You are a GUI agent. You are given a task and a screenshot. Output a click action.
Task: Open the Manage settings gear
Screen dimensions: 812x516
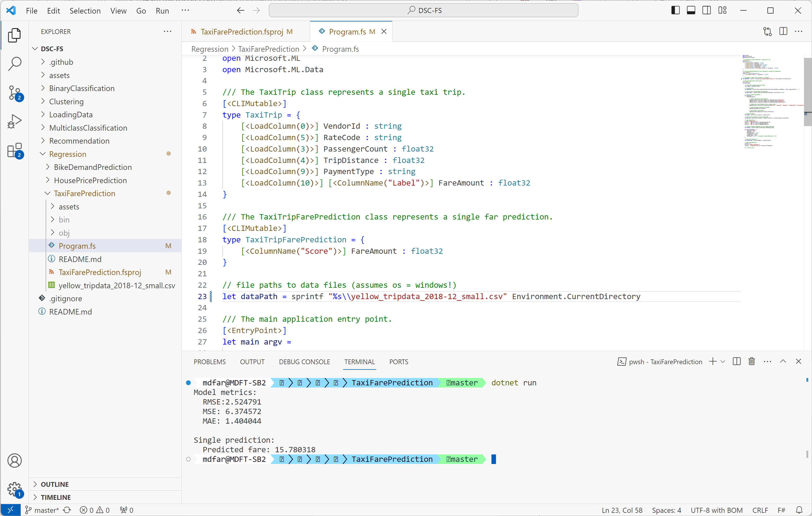tap(15, 489)
